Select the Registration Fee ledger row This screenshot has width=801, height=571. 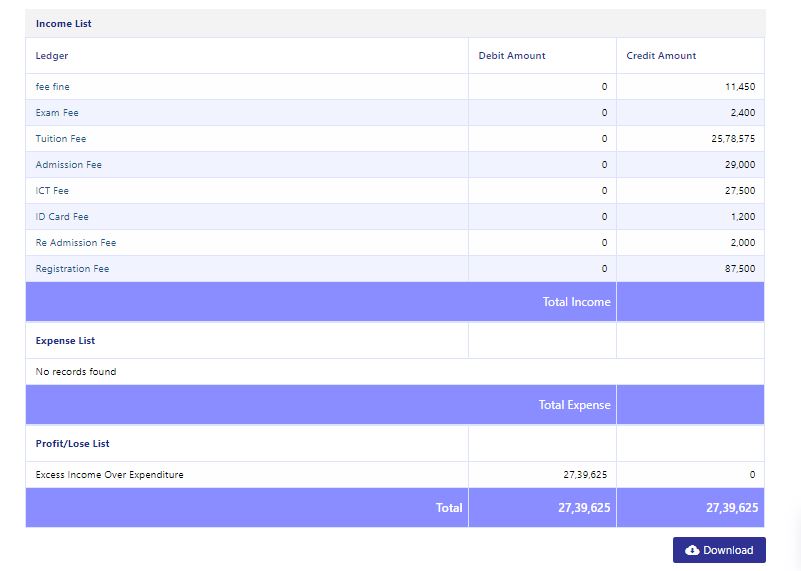tap(395, 269)
